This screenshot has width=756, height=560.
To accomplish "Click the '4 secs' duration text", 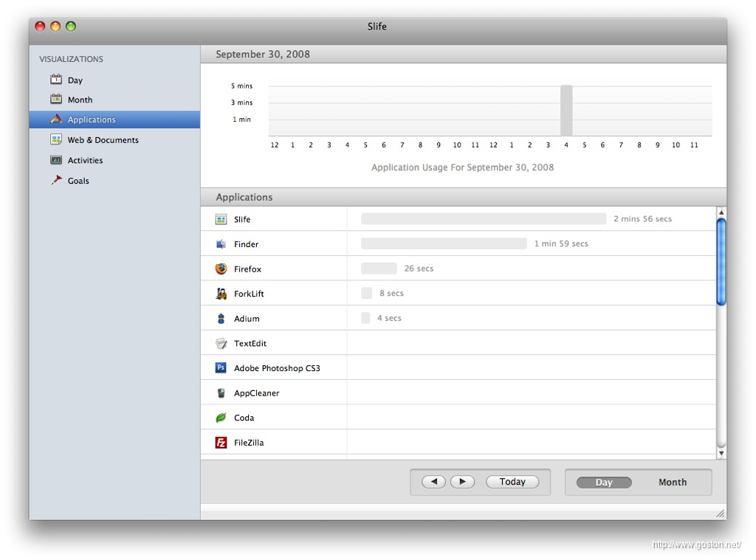I will click(x=389, y=318).
